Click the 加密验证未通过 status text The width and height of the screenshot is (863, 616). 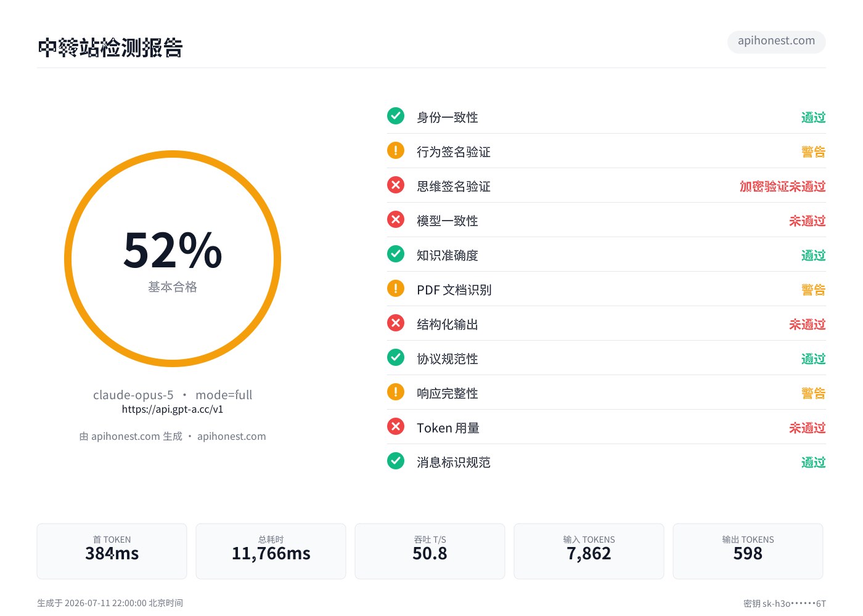coord(782,186)
